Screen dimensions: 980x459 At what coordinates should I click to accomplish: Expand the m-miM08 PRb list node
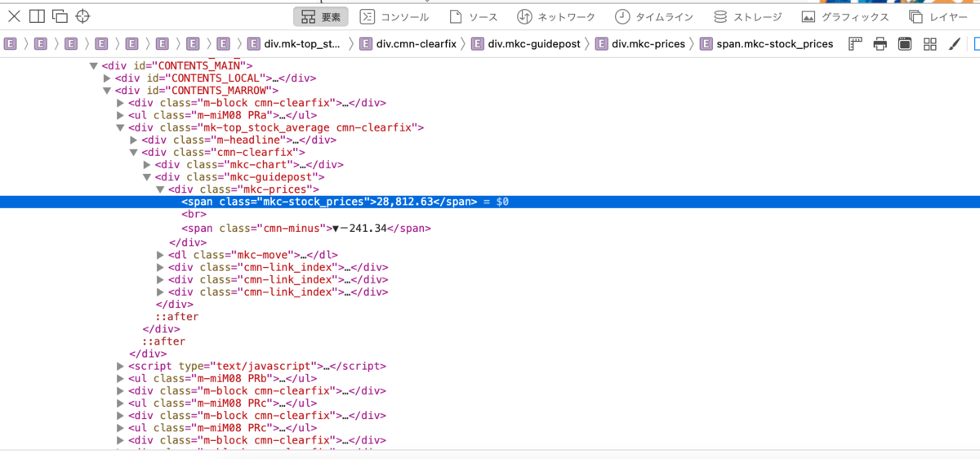(121, 378)
